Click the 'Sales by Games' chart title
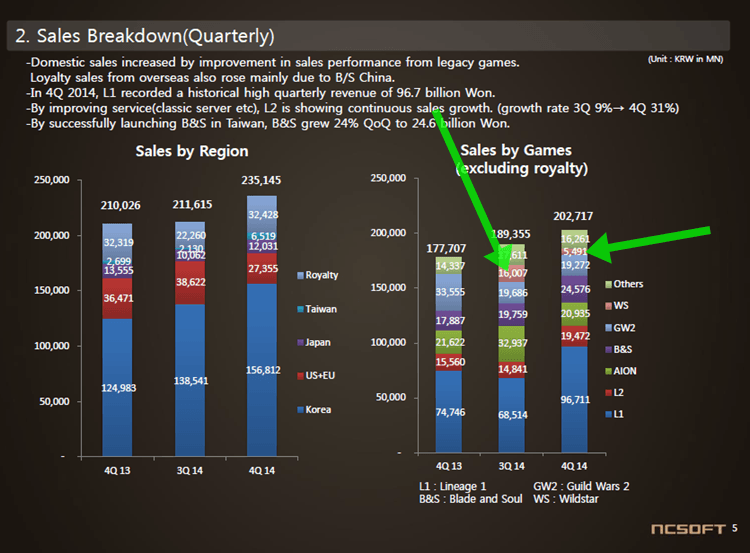 (516, 150)
